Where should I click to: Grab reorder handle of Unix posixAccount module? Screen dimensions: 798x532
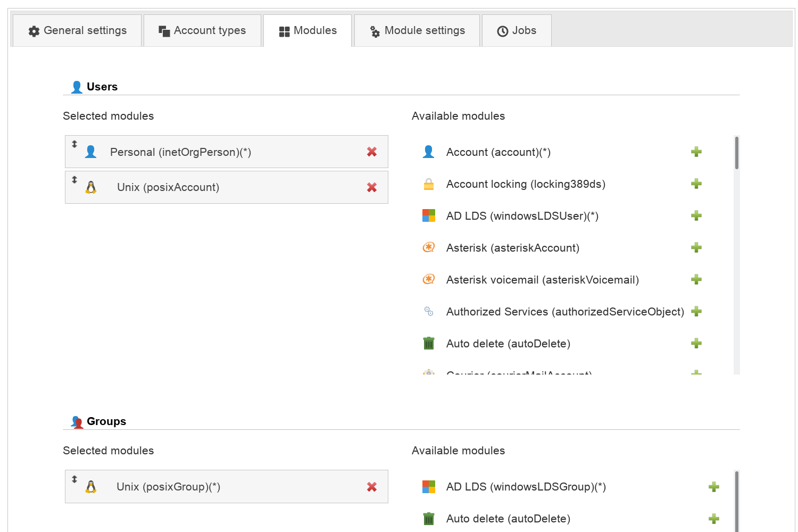pos(74,179)
